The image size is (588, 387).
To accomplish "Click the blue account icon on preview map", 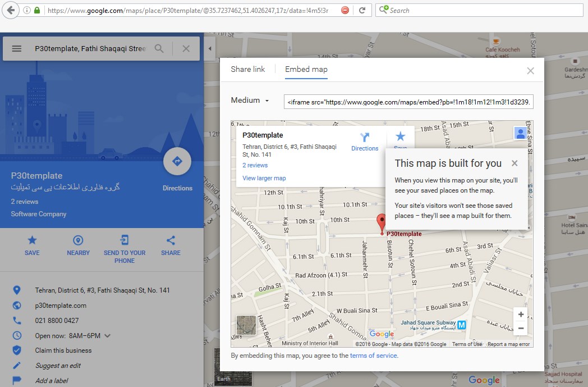I will (520, 133).
